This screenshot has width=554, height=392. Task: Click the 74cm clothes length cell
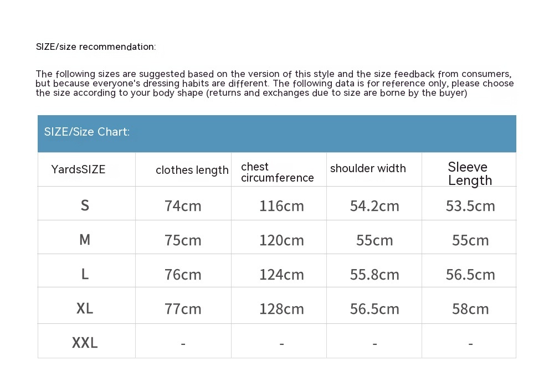point(183,206)
